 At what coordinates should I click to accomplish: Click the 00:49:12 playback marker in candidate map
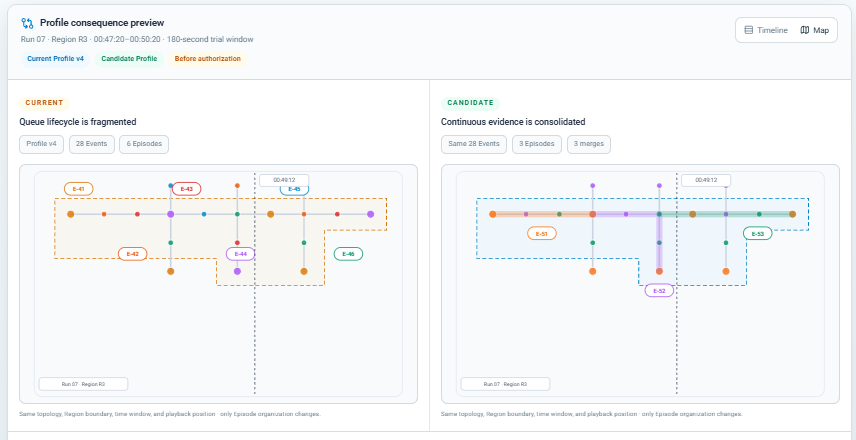(x=706, y=180)
